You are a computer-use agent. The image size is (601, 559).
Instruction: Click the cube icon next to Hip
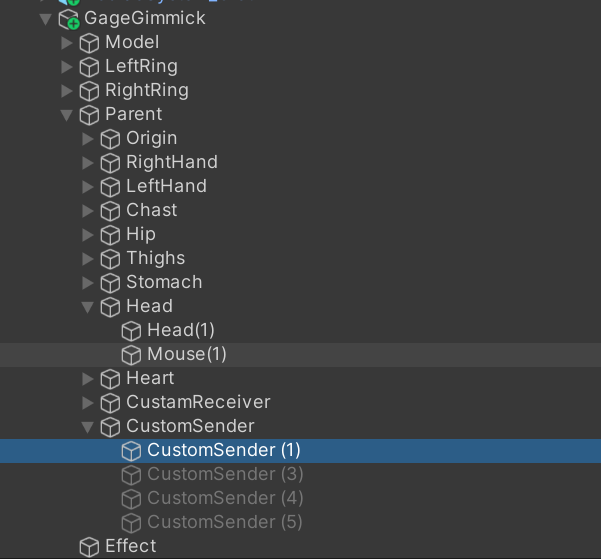pyautogui.click(x=110, y=235)
